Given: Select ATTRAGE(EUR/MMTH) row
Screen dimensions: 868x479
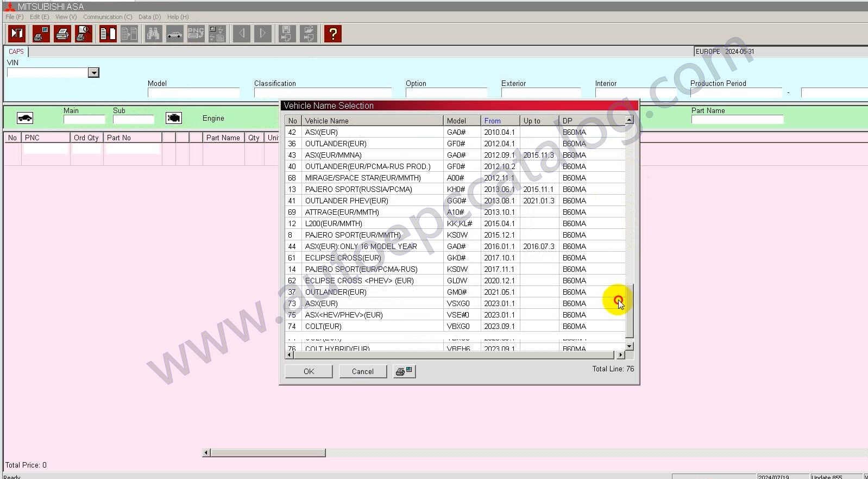Looking at the screenshot, I should coord(455,212).
